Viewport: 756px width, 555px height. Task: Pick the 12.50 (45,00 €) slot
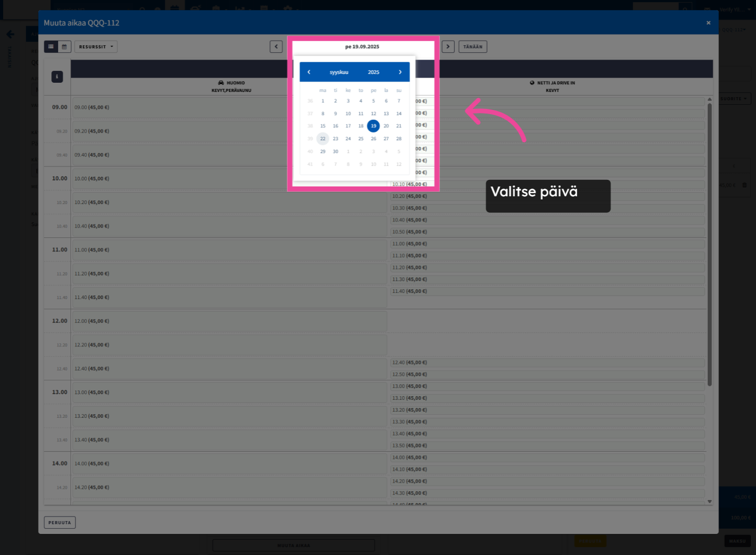[x=547, y=375]
